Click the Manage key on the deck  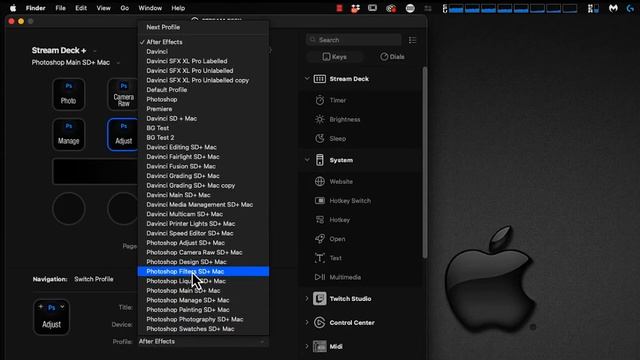coord(69,134)
